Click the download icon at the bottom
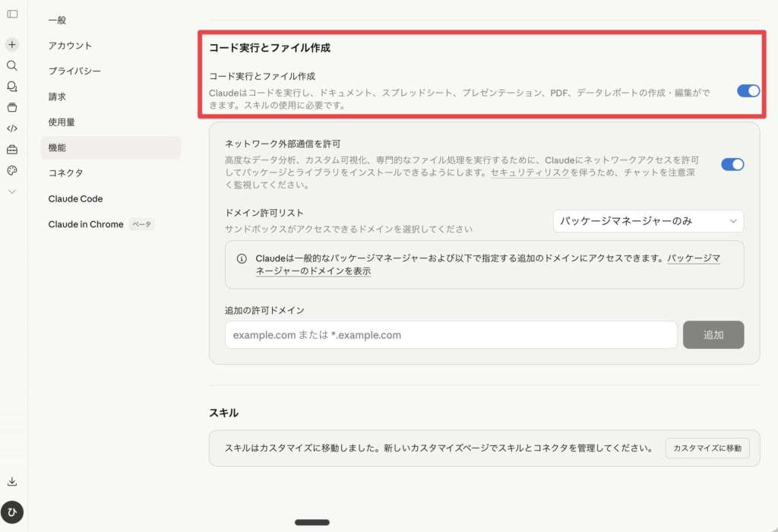 point(11,481)
